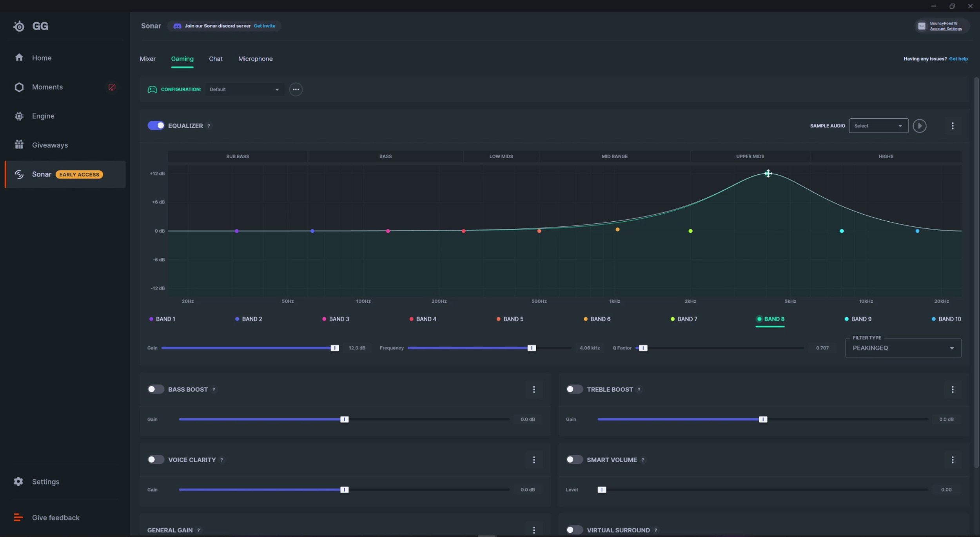Click the Moments recording disabled icon

point(112,87)
